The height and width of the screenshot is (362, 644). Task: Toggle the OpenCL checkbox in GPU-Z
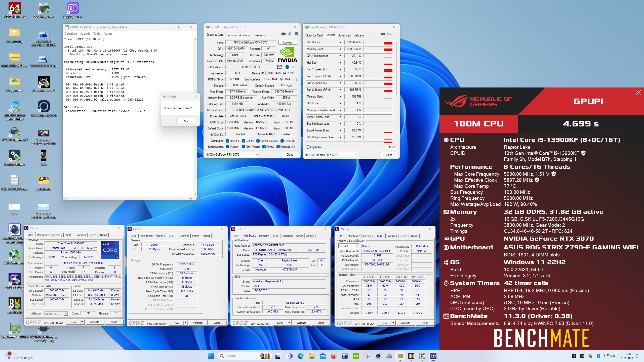(x=227, y=141)
